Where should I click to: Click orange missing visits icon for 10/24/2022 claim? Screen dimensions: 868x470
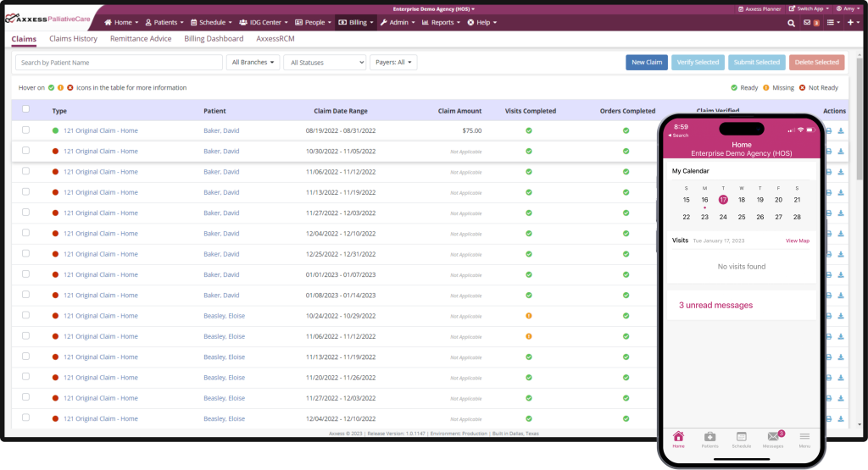[529, 316]
